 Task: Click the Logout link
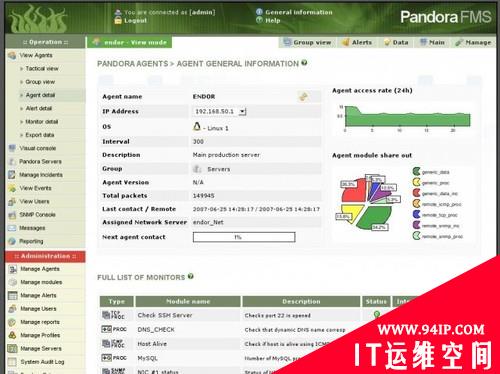[x=135, y=21]
